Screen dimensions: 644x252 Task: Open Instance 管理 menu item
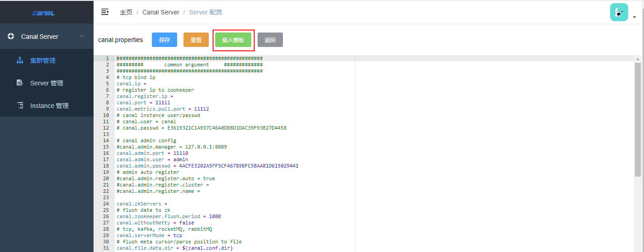pos(49,106)
